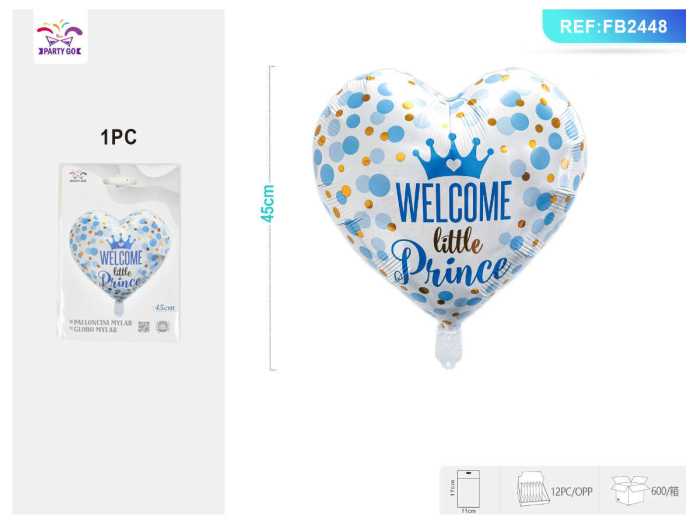Click the Party Go logo
Screen dimensions: 700x525
[60, 37]
